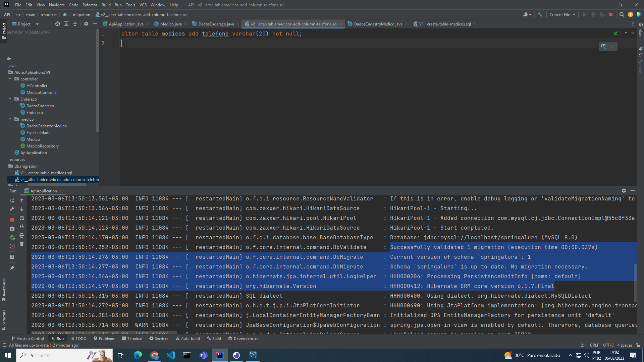Viewport: 644px width, 362px height.
Task: Collapse all items in the Project tree
Action: pyautogui.click(x=75, y=24)
